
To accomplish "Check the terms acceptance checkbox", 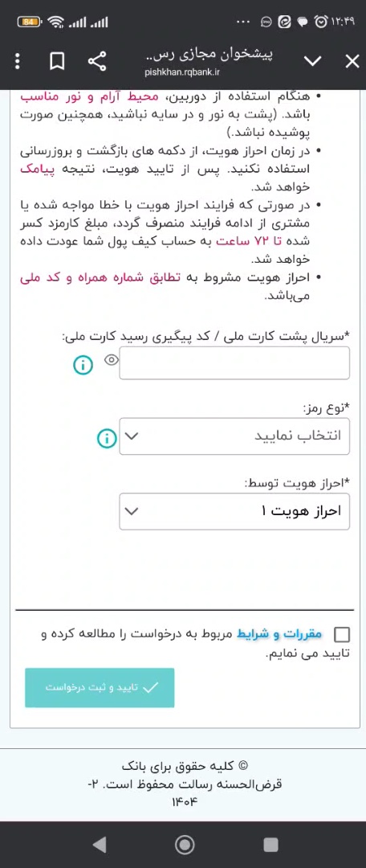I will click(x=342, y=635).
